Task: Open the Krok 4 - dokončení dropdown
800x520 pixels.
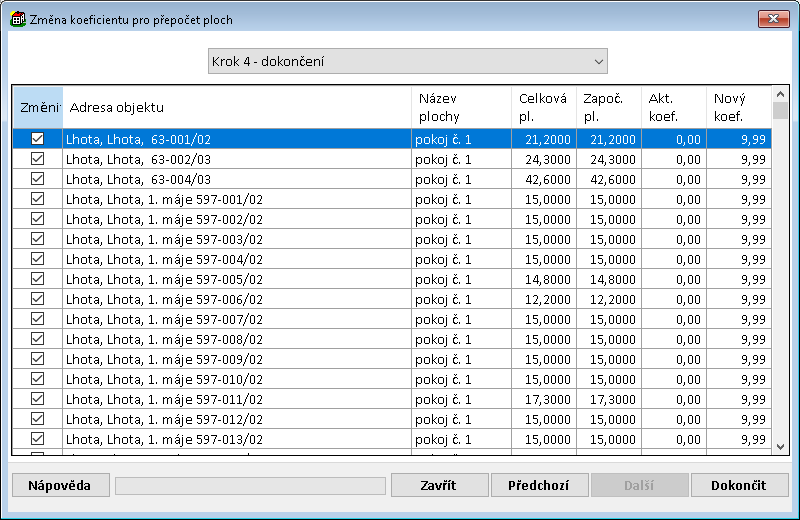Action: [x=408, y=62]
